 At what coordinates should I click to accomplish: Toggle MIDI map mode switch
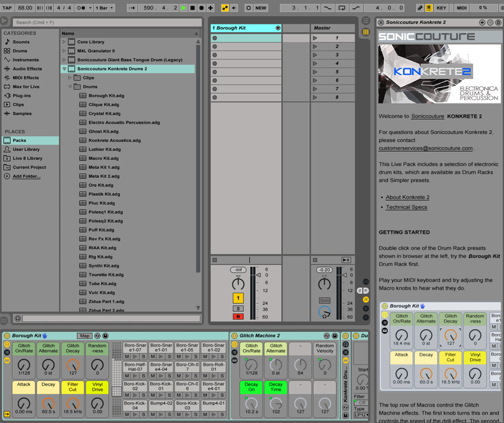(x=461, y=8)
